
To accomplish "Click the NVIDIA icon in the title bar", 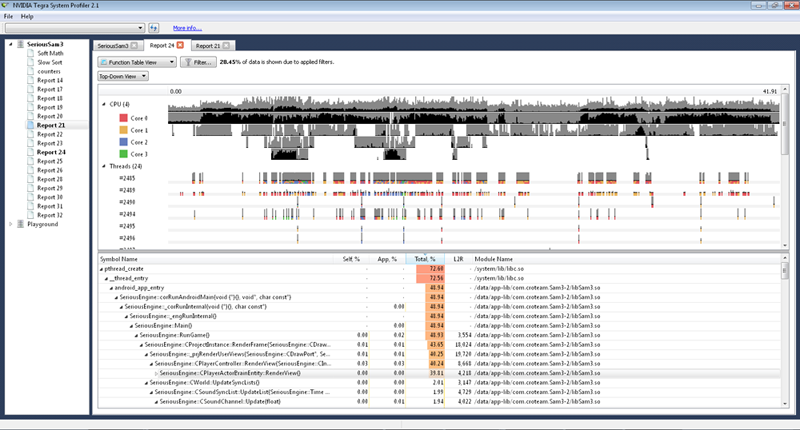I will [5, 5].
